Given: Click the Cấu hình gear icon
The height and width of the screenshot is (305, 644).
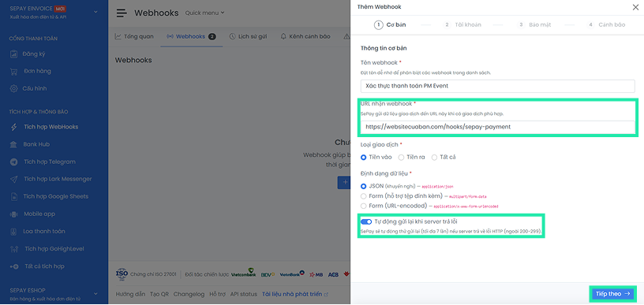Looking at the screenshot, I should pyautogui.click(x=14, y=88).
